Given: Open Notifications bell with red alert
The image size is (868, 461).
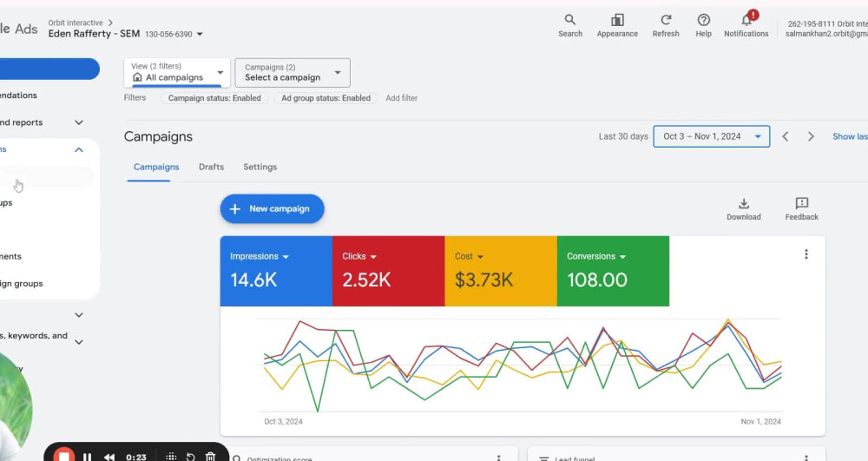Looking at the screenshot, I should (x=746, y=25).
